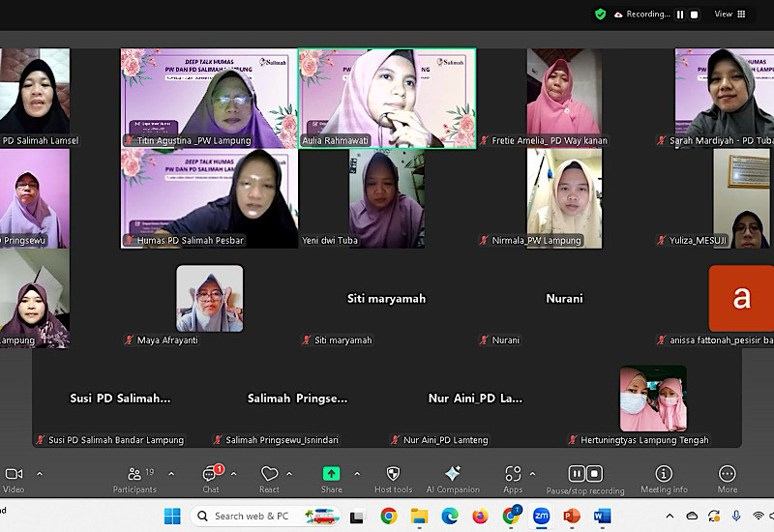Select Fretie Amelia_ PD Way kanan video
The width and height of the screenshot is (774, 532).
(x=564, y=99)
